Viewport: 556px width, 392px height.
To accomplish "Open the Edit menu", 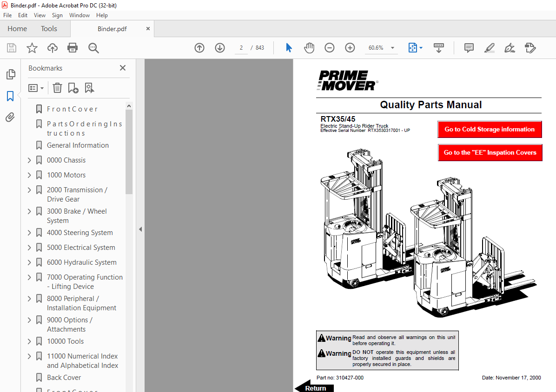I will (x=23, y=15).
